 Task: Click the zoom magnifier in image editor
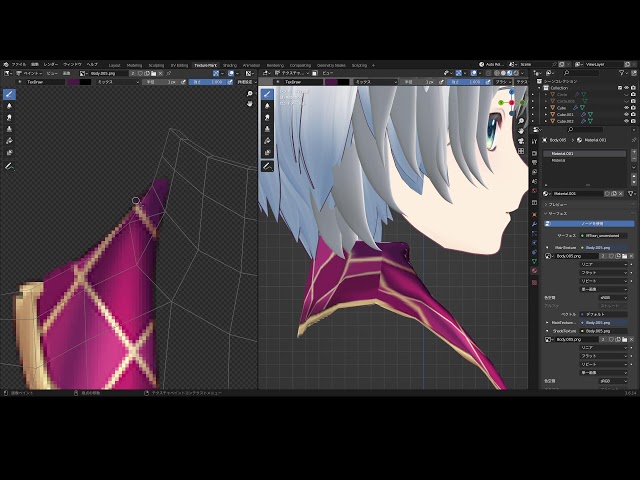250,94
